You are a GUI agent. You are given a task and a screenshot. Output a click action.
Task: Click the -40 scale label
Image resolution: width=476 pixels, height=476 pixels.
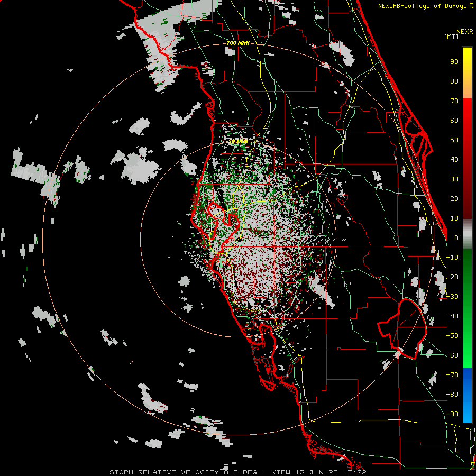(x=452, y=316)
